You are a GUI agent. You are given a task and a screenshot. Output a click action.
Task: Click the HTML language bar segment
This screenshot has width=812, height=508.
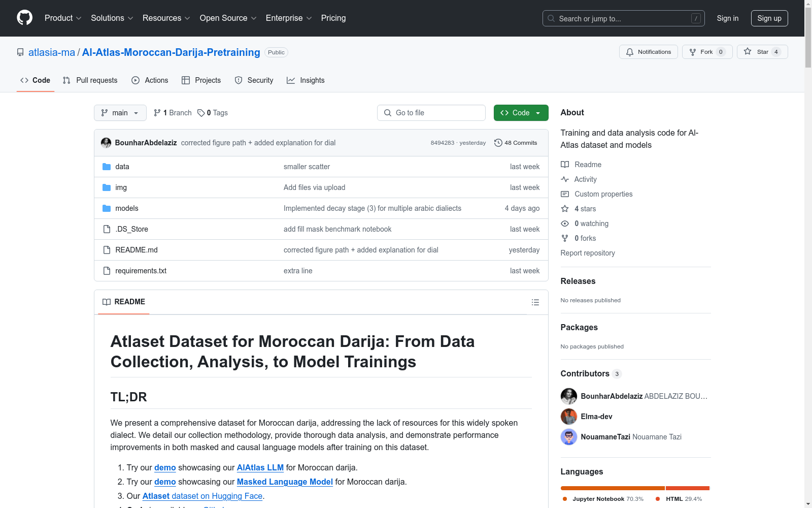click(x=688, y=488)
